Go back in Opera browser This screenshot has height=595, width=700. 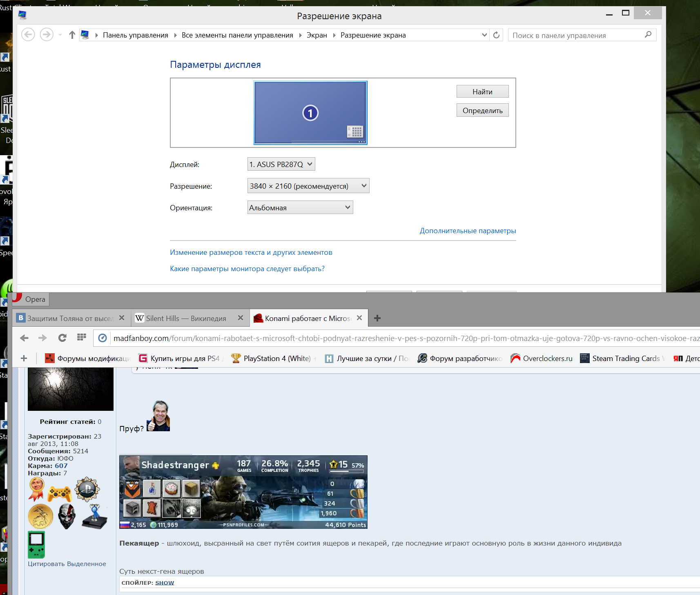(x=25, y=338)
